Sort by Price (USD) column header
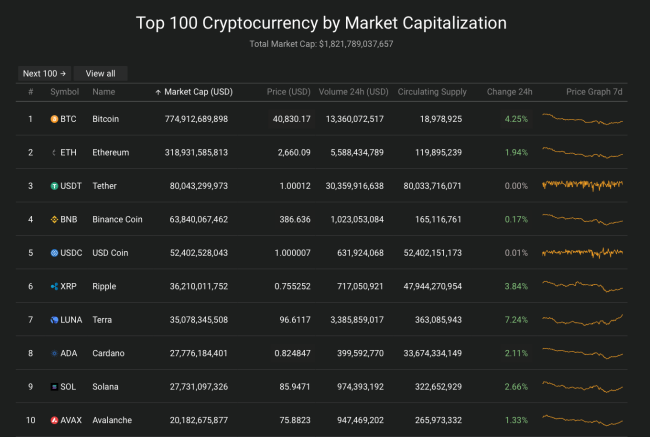Image resolution: width=650 pixels, height=437 pixels. tap(289, 92)
